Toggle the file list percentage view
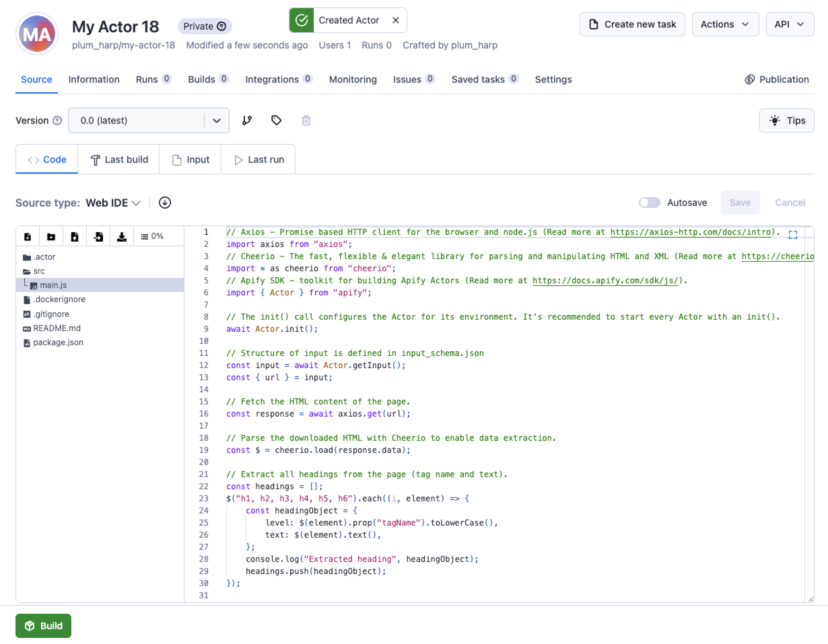Screen dimensions: 828x644 (x=152, y=236)
